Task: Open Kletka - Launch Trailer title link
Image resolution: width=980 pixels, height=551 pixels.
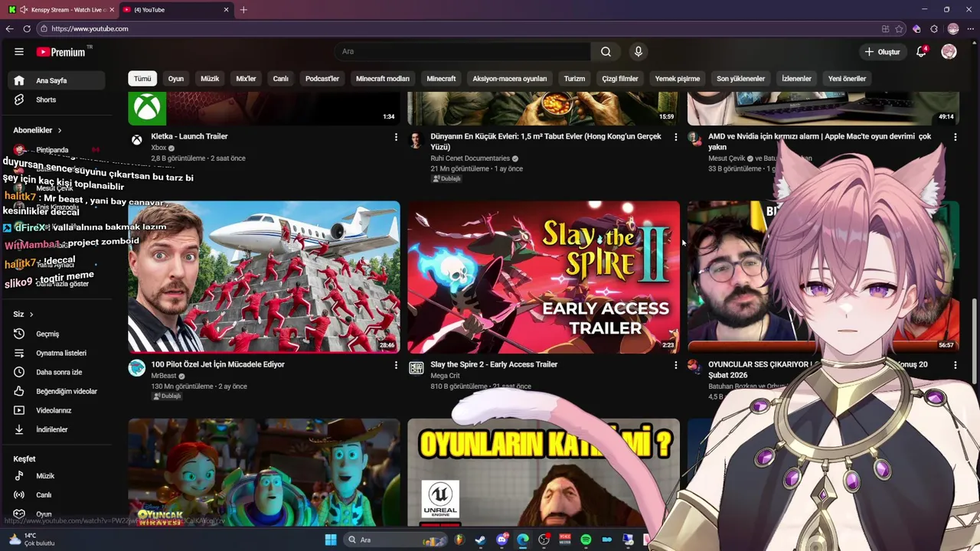Action: 189,136
